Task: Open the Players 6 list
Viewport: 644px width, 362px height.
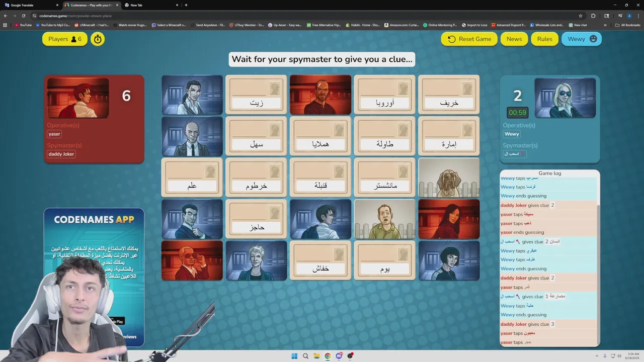Action: 65,39
